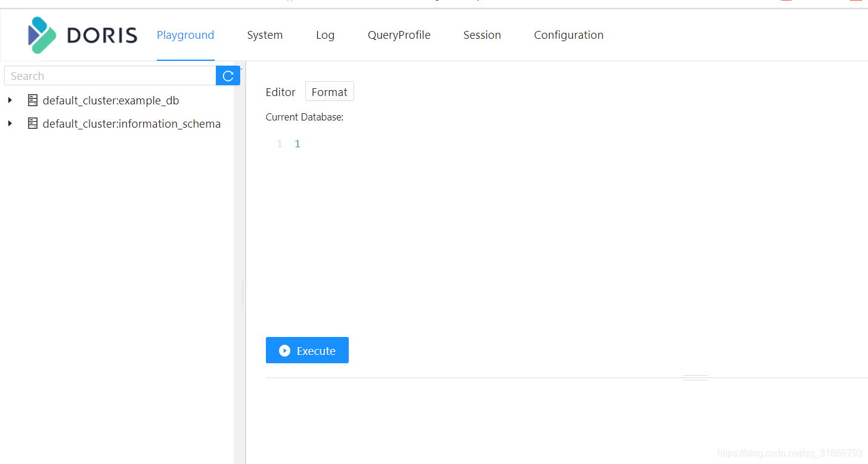Switch to the Log tab
868x464 pixels.
click(x=325, y=35)
